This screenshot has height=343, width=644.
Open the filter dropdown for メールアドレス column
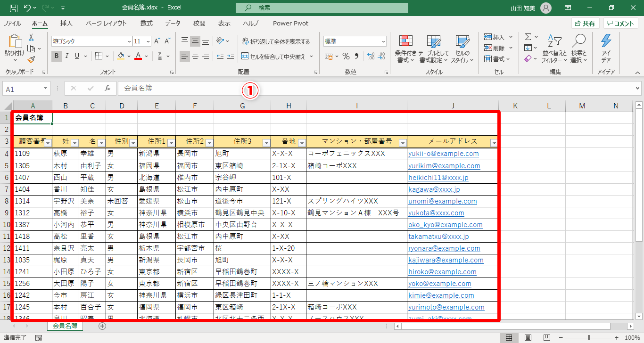click(x=494, y=143)
